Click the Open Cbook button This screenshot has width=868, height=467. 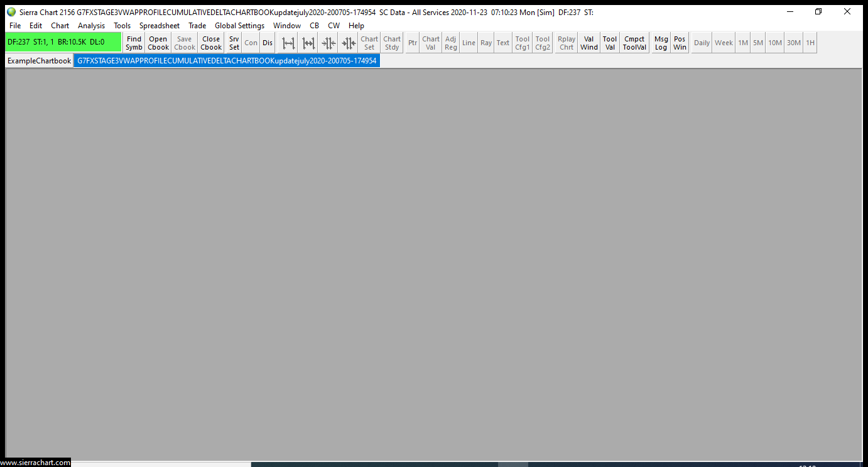(158, 43)
